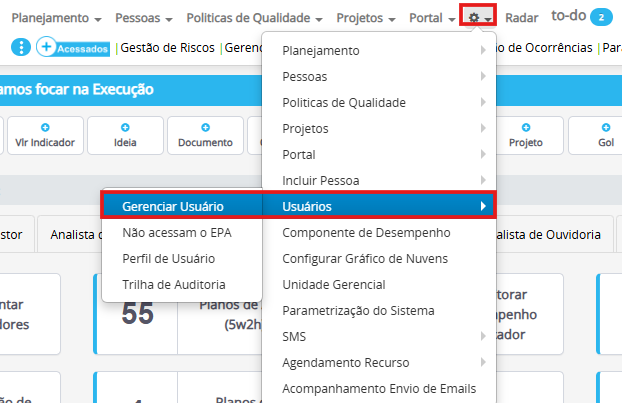
Task: Switch to the Analista de Ouvidoria tab
Action: pos(540,235)
